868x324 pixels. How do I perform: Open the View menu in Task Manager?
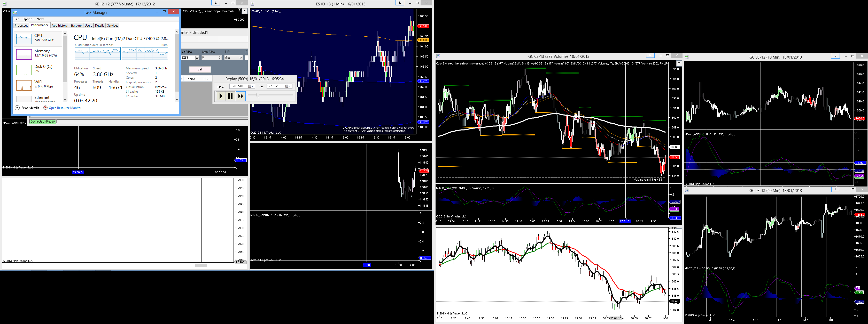(x=41, y=19)
